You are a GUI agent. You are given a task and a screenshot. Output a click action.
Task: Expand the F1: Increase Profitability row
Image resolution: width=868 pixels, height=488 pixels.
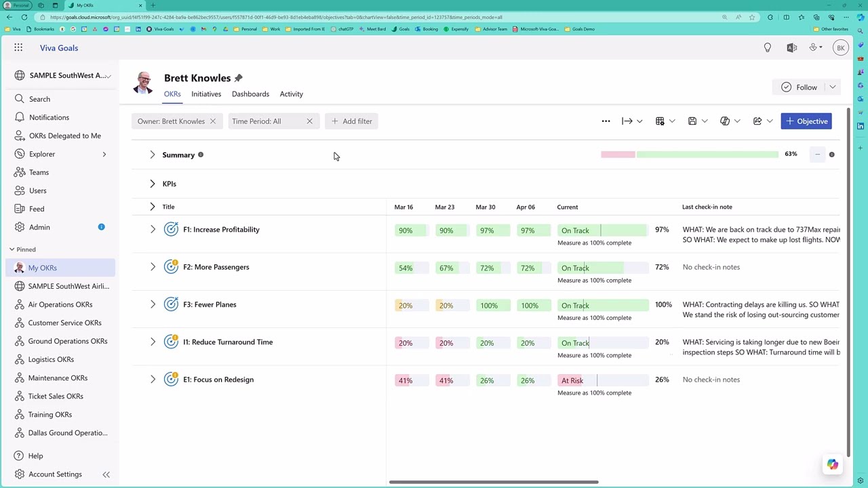click(153, 230)
